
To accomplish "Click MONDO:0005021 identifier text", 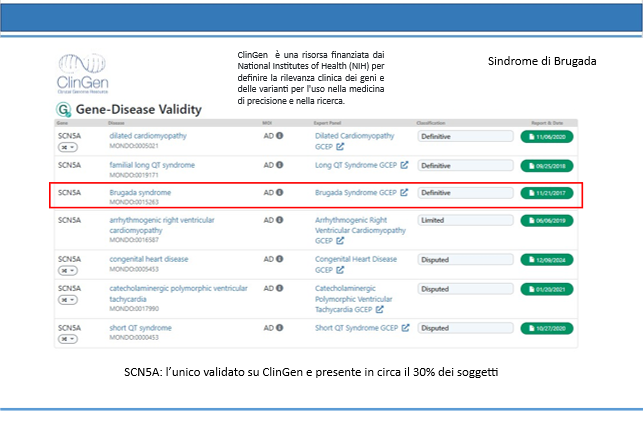I will [134, 146].
